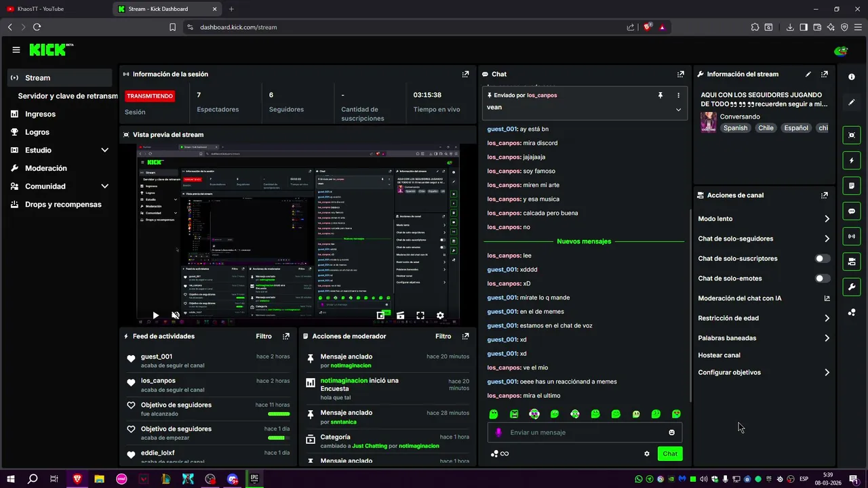Image resolution: width=868 pixels, height=488 pixels.
Task: Enter fullscreen on the stream preview
Action: (420, 315)
